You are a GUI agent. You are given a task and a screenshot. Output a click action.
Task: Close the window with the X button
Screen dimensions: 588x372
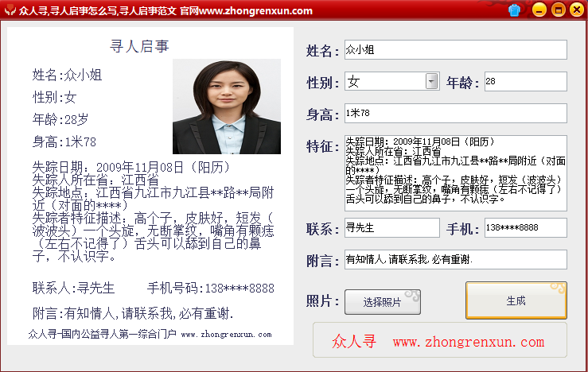click(x=577, y=10)
